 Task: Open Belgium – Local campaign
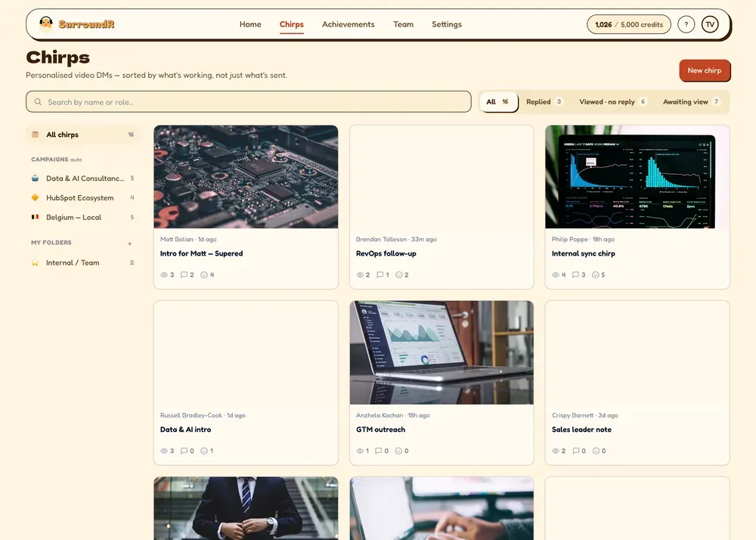(x=82, y=217)
